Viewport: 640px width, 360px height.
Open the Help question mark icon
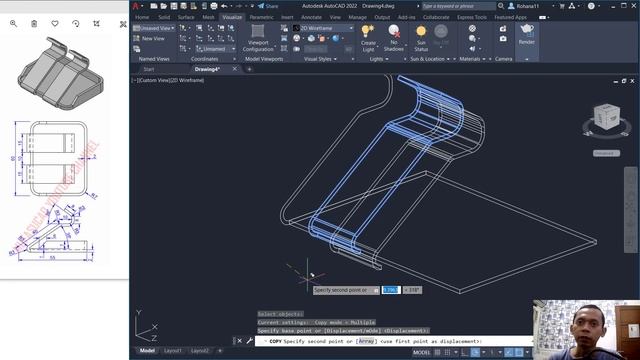point(591,6)
